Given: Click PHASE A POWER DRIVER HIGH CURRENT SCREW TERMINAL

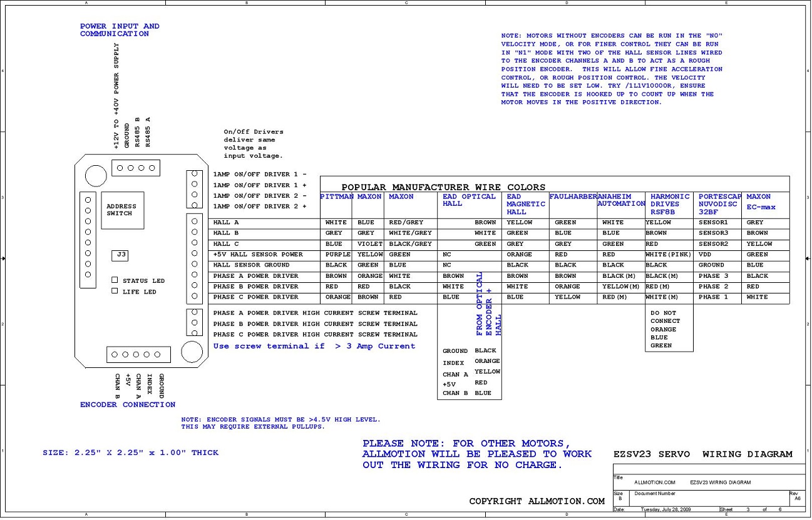Looking at the screenshot, I should tap(316, 313).
